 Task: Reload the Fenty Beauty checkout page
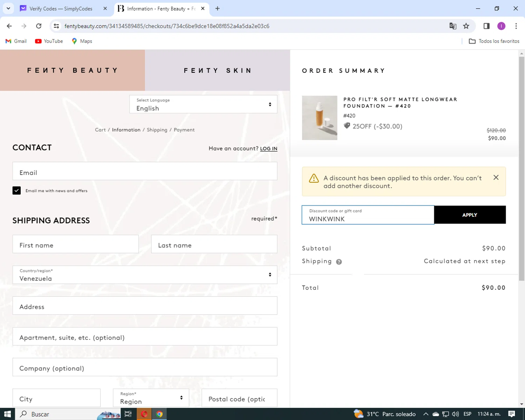tap(39, 26)
